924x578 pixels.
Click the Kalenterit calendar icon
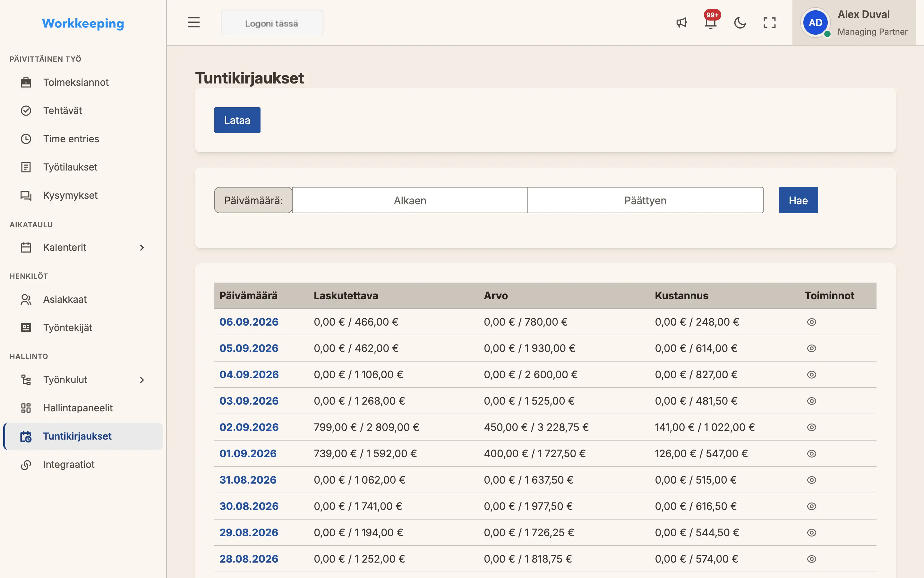coord(26,247)
